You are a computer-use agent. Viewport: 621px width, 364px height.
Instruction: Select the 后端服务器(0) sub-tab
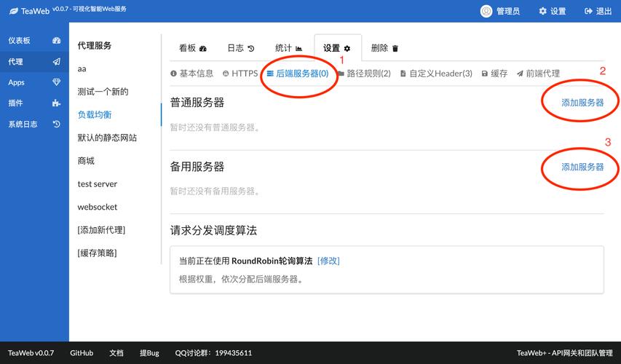(298, 74)
